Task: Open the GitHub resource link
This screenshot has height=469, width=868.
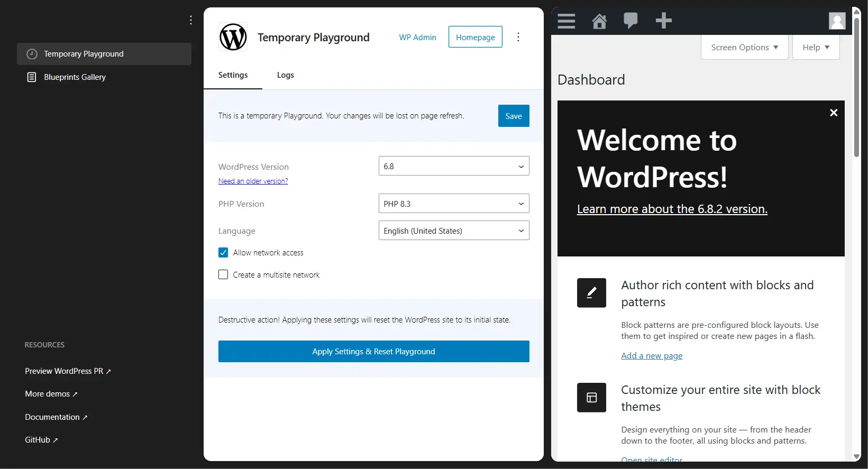Action: point(41,440)
